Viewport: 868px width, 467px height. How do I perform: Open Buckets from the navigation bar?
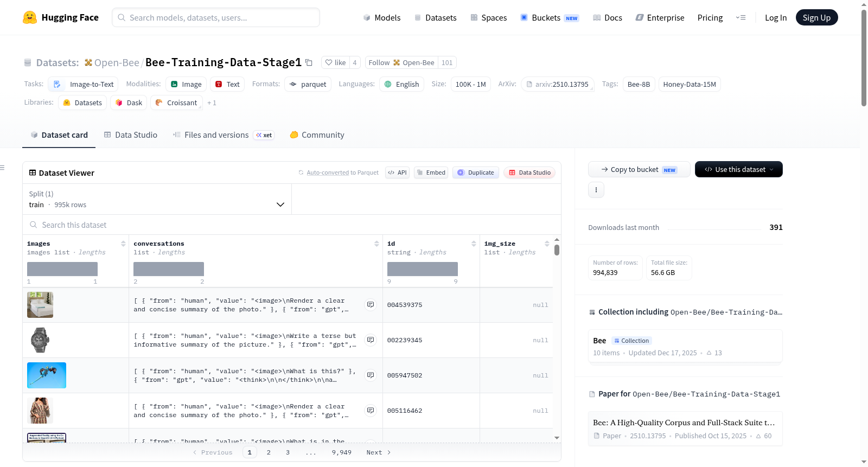(550, 17)
